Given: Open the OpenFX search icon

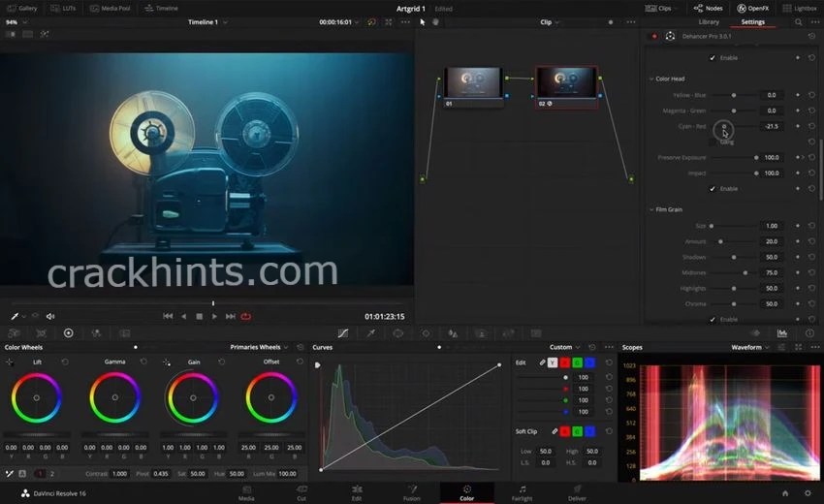Looking at the screenshot, I should pyautogui.click(x=798, y=22).
